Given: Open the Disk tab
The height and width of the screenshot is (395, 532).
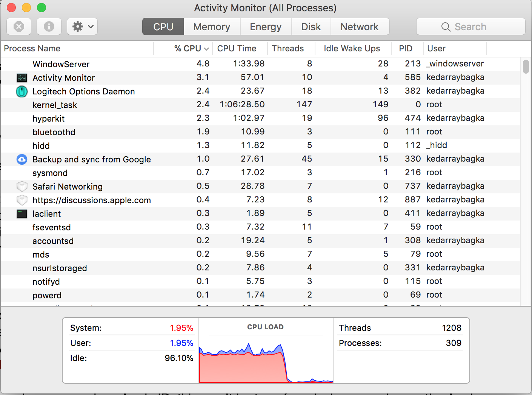Looking at the screenshot, I should [311, 27].
